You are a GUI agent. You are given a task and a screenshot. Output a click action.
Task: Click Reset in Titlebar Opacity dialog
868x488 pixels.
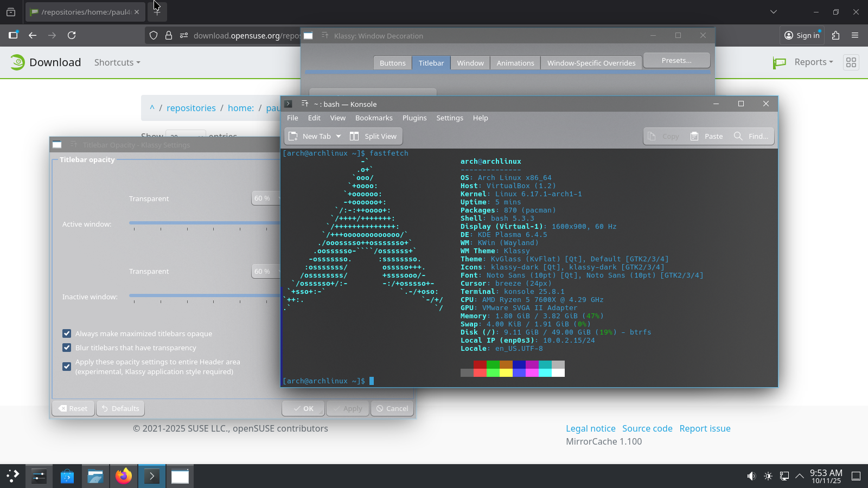(73, 408)
